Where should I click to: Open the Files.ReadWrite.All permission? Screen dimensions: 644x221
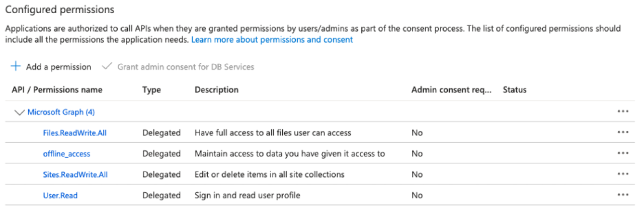tap(75, 133)
